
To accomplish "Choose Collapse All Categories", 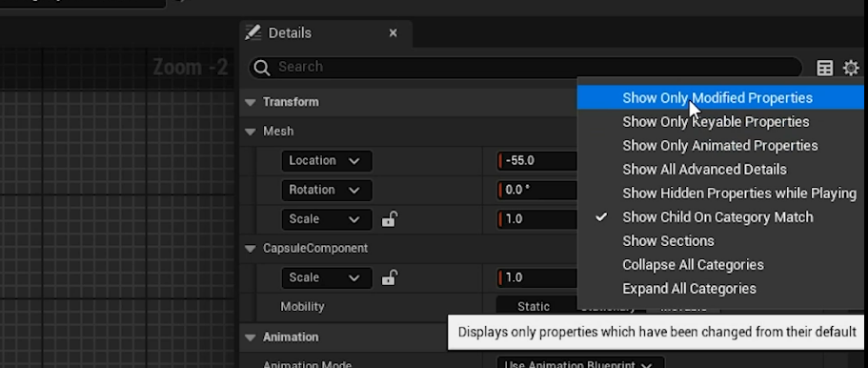I will 693,265.
